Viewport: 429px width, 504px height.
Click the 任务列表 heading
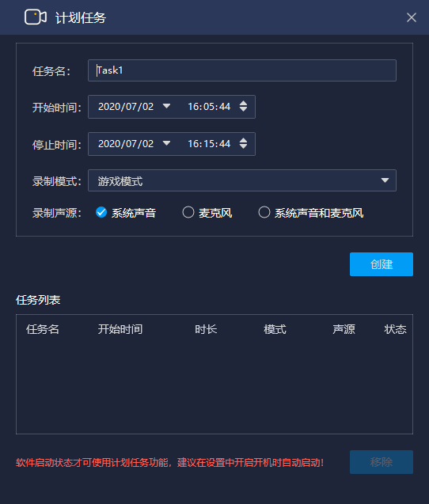point(38,300)
